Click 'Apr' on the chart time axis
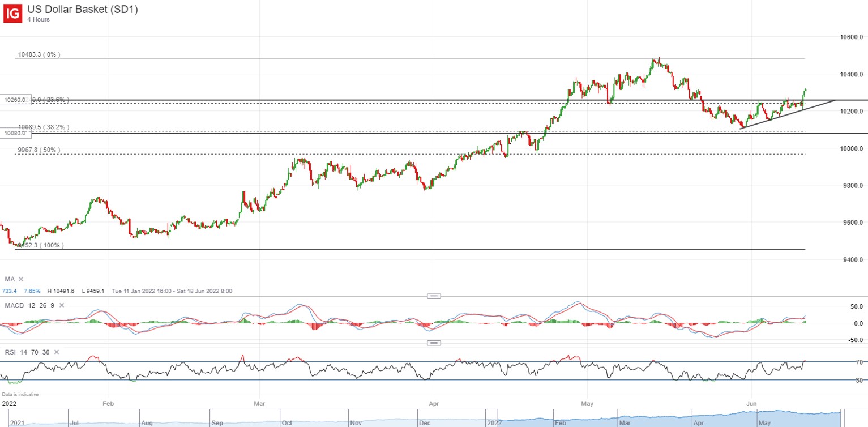Viewport: 868px width, 427px height. tap(435, 404)
